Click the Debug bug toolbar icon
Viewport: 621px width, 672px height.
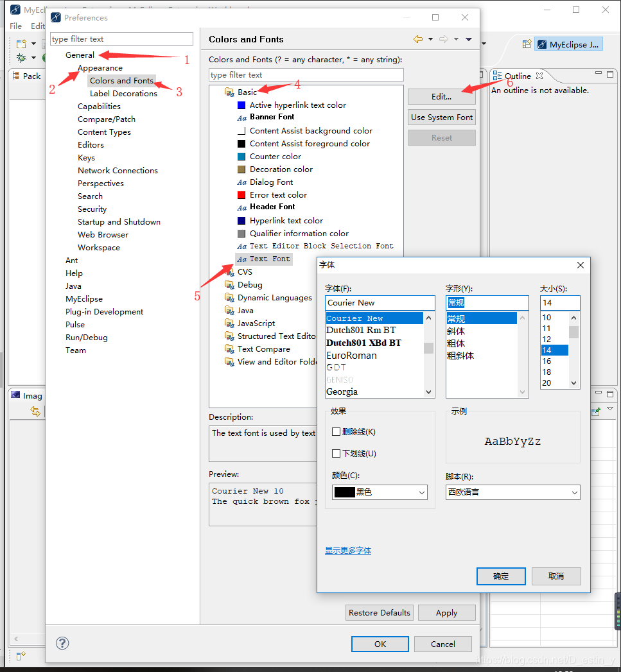pyautogui.click(x=21, y=57)
